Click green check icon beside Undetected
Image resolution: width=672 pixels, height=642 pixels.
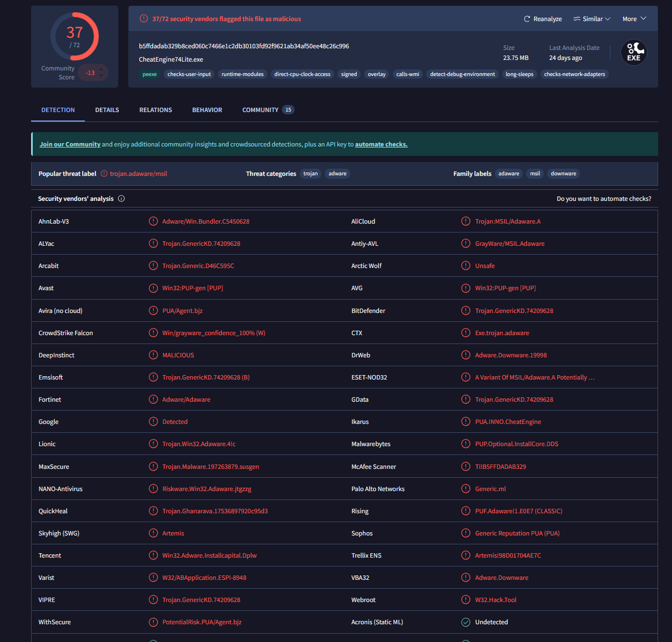pyautogui.click(x=466, y=622)
